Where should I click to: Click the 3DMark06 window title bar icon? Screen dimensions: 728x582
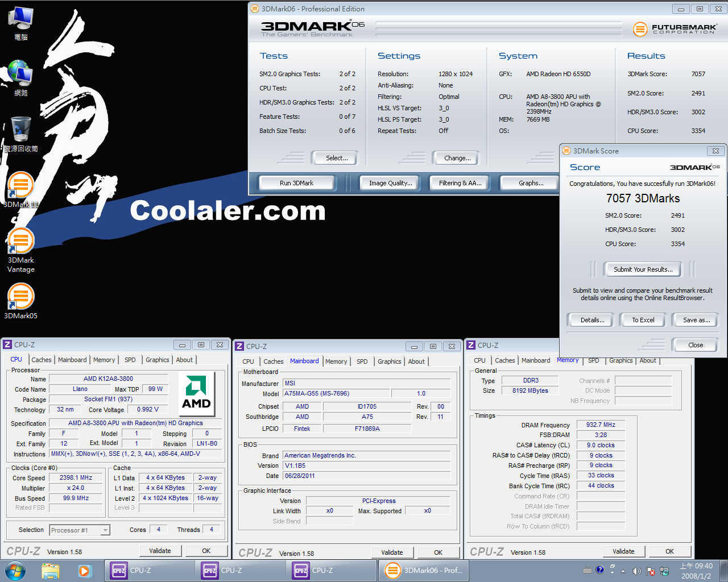click(x=255, y=9)
